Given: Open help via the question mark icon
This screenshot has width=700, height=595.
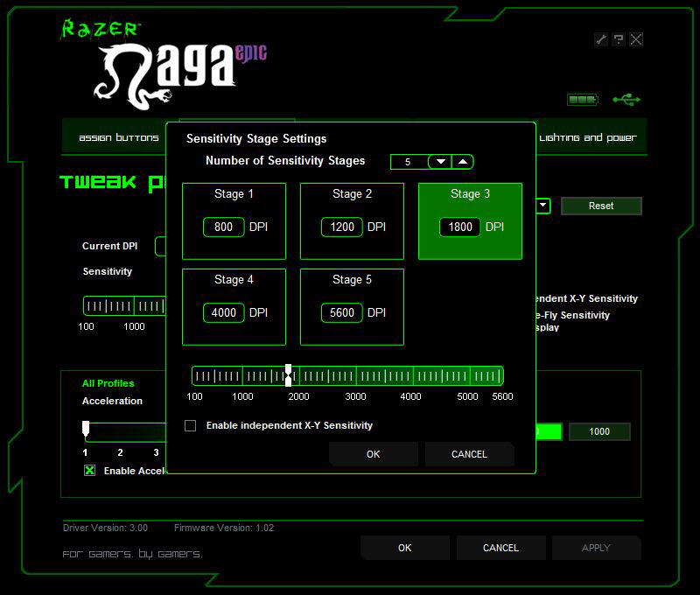Looking at the screenshot, I should pyautogui.click(x=619, y=39).
